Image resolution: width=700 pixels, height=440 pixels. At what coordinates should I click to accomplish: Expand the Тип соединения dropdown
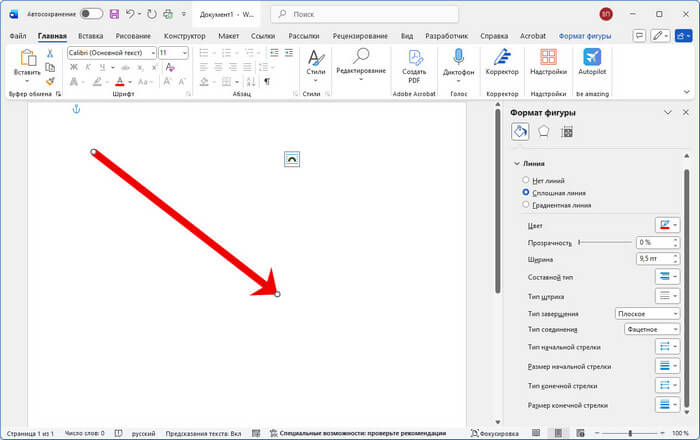[648, 329]
